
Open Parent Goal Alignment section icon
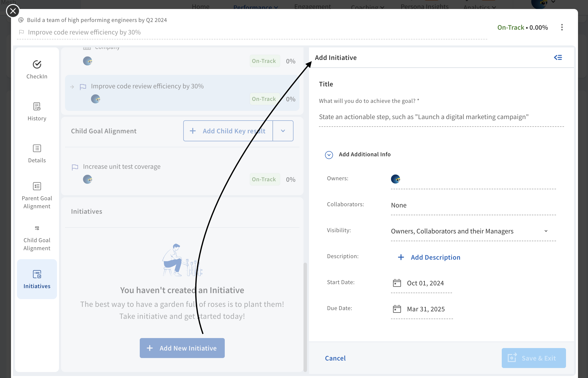[x=37, y=186]
